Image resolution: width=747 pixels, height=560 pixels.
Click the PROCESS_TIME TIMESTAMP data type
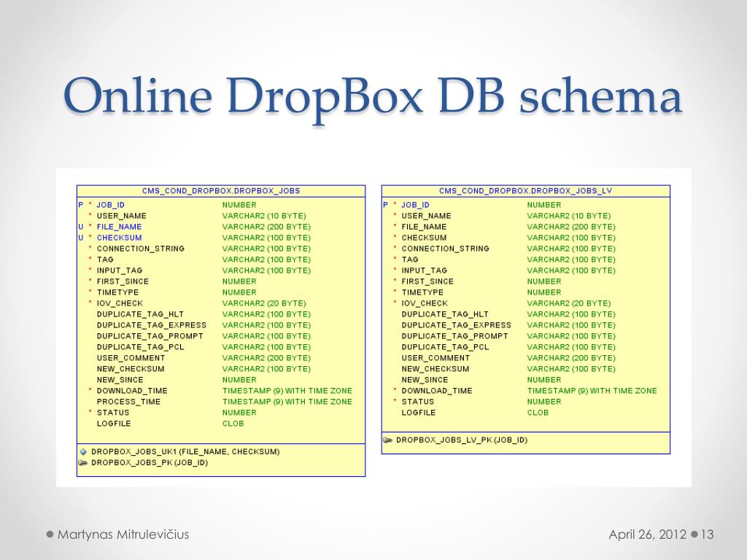pyautogui.click(x=287, y=402)
